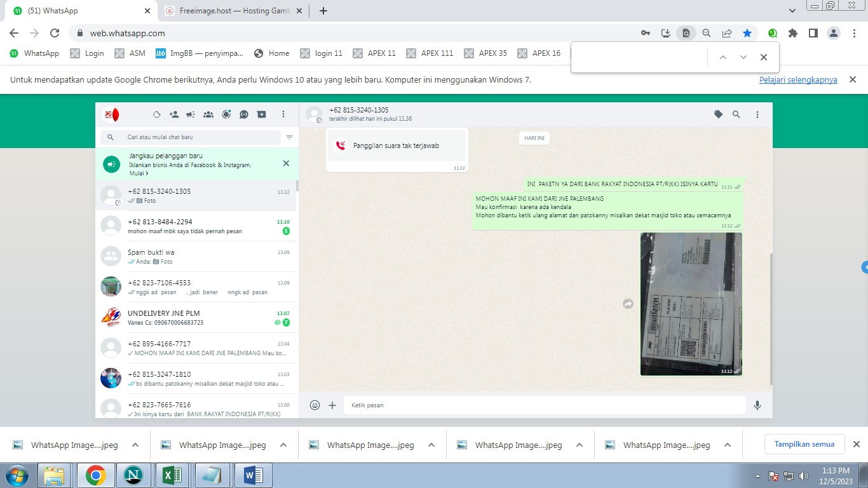Image resolution: width=868 pixels, height=488 pixels.
Task: Show hidden system tray icons
Action: 757,475
